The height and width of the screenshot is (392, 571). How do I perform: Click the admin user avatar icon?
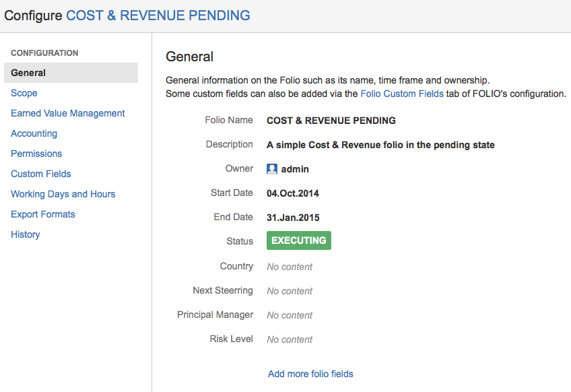(x=272, y=169)
